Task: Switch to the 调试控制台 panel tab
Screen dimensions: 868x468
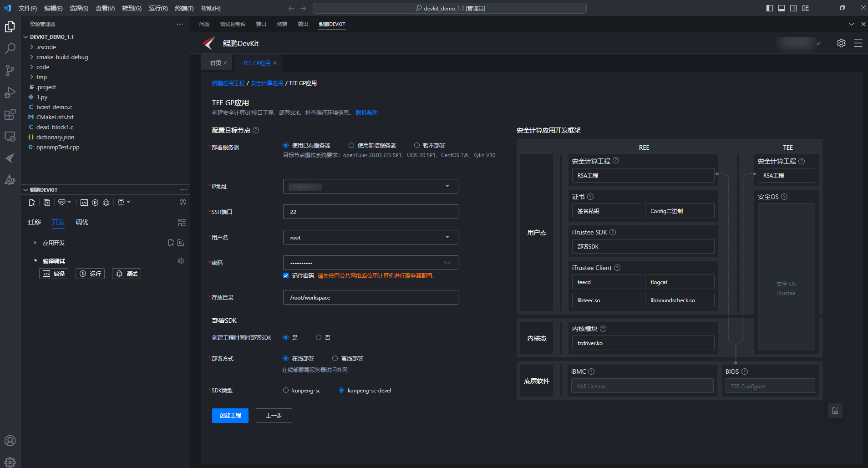Action: coord(233,24)
